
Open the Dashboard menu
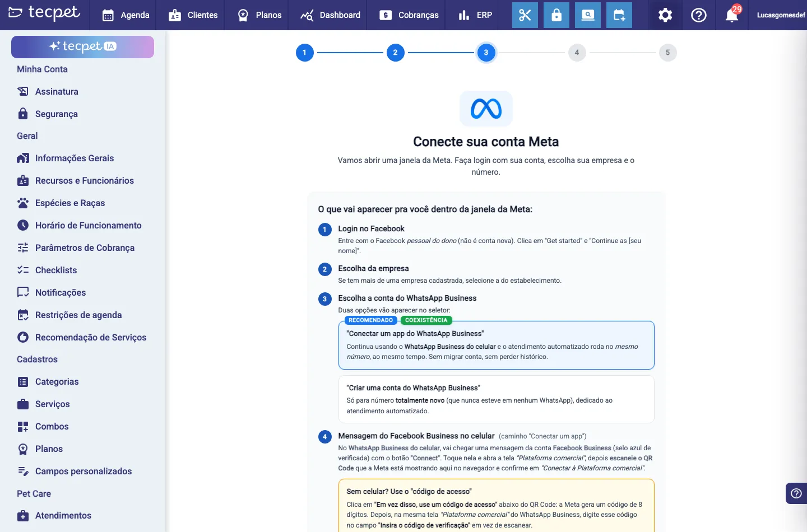click(x=330, y=15)
